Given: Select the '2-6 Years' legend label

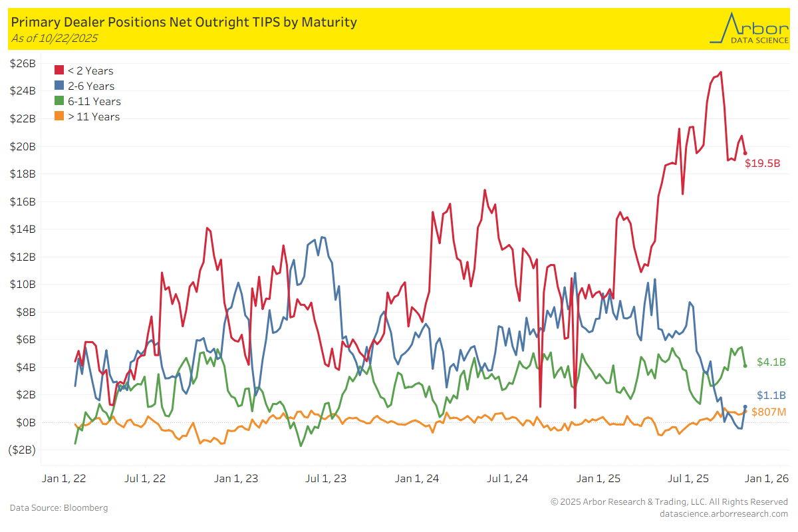Looking at the screenshot, I should tap(91, 86).
